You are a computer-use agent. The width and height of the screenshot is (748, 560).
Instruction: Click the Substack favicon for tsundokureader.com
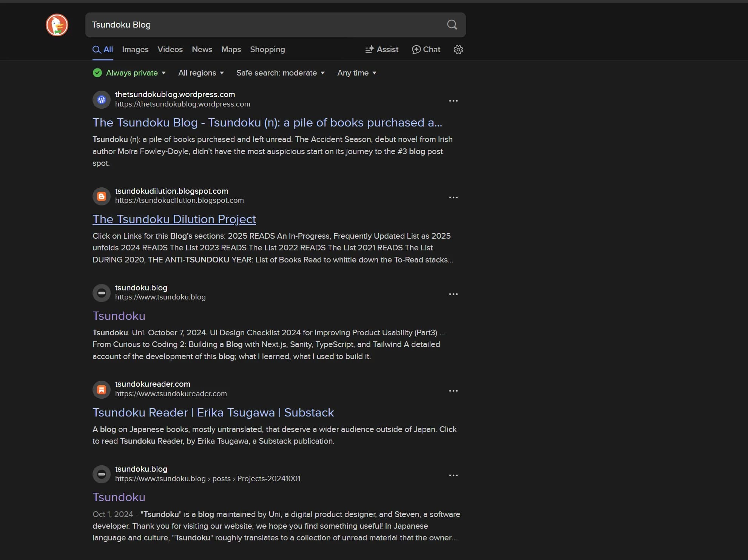click(102, 389)
